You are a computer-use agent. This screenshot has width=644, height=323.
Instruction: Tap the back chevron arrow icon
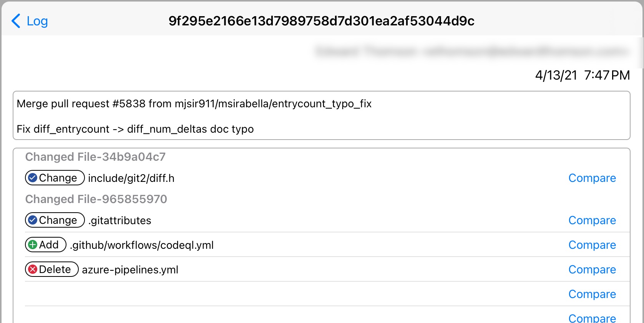click(16, 21)
